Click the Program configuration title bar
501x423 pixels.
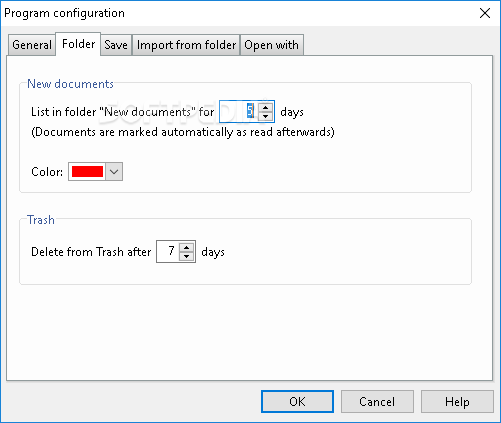233,13
